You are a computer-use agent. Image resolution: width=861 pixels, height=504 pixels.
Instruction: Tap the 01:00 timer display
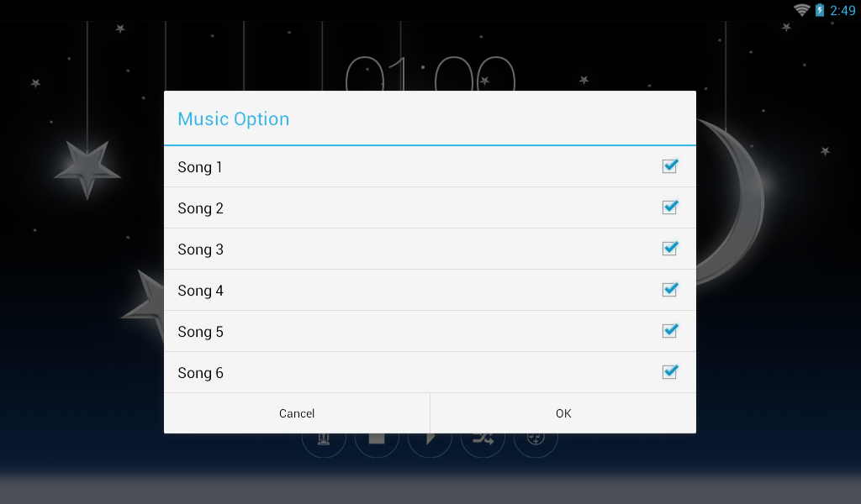click(x=430, y=73)
